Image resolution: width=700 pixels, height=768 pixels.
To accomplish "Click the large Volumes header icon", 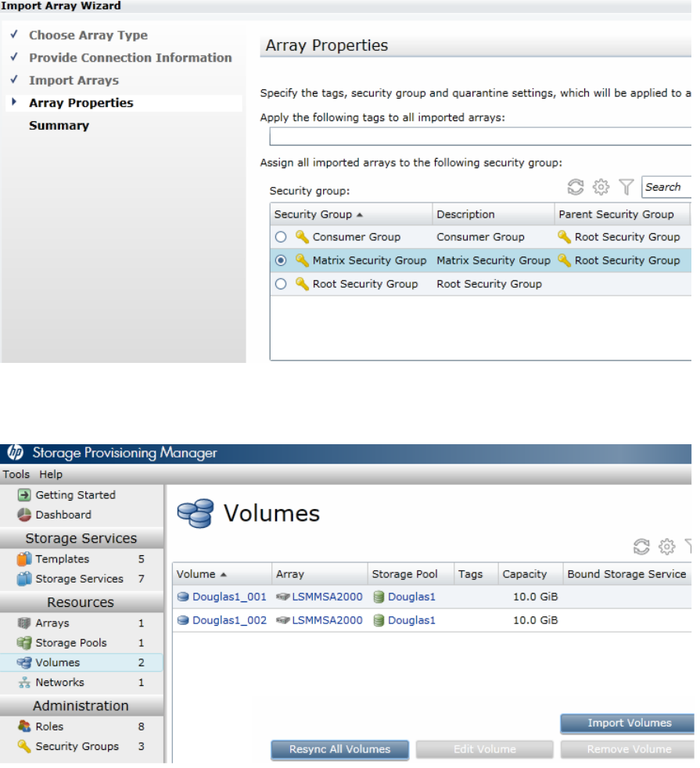I will click(x=196, y=513).
